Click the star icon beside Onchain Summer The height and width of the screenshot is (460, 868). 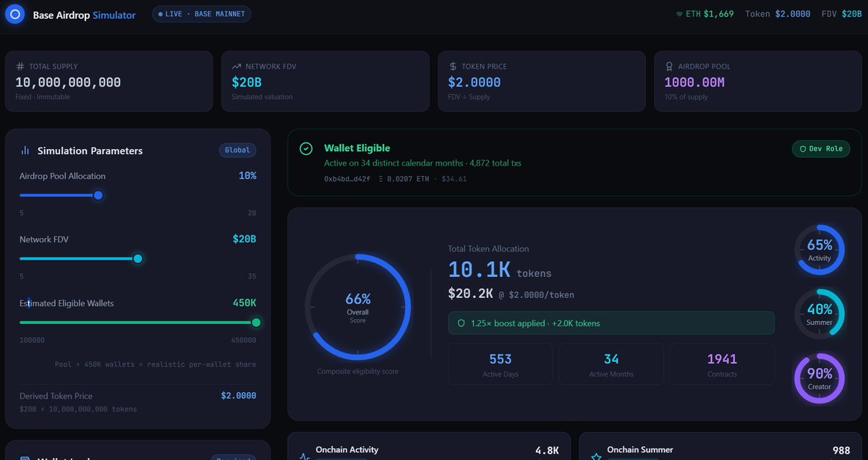coord(596,457)
